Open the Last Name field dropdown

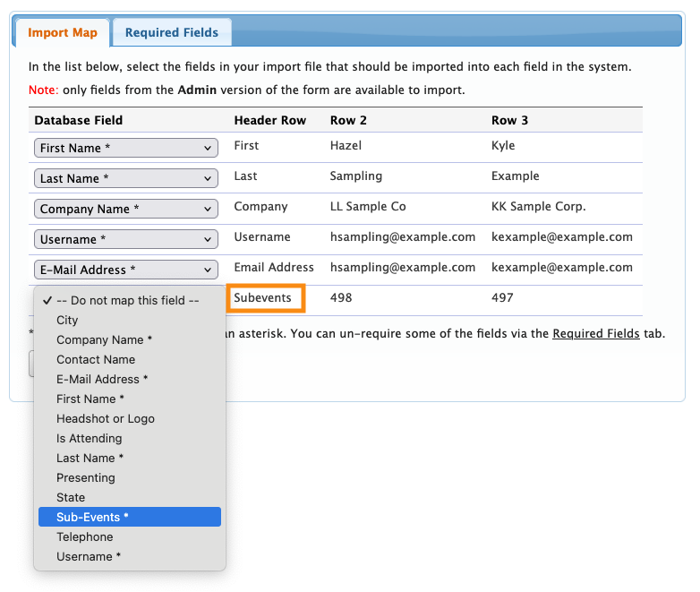click(x=126, y=178)
